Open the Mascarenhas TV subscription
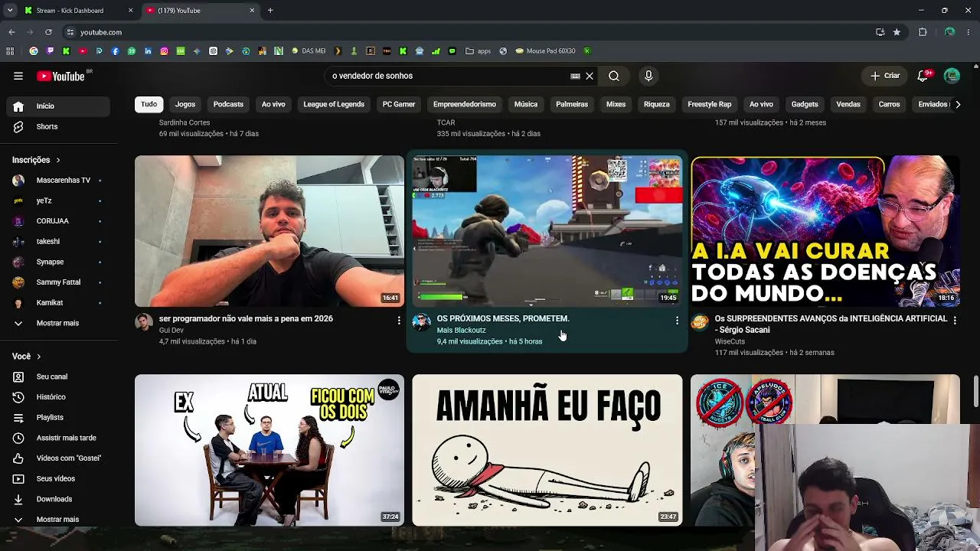The width and height of the screenshot is (980, 551). click(x=58, y=181)
